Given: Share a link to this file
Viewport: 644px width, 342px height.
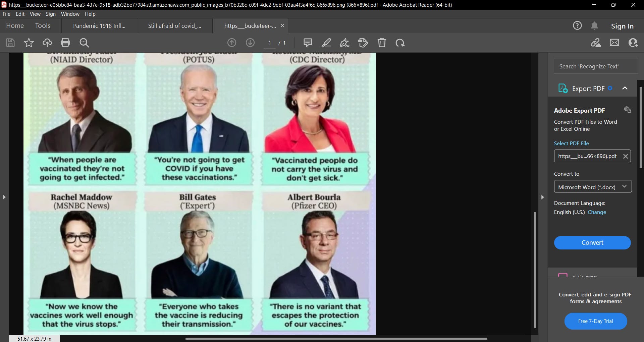Looking at the screenshot, I should pos(596,43).
